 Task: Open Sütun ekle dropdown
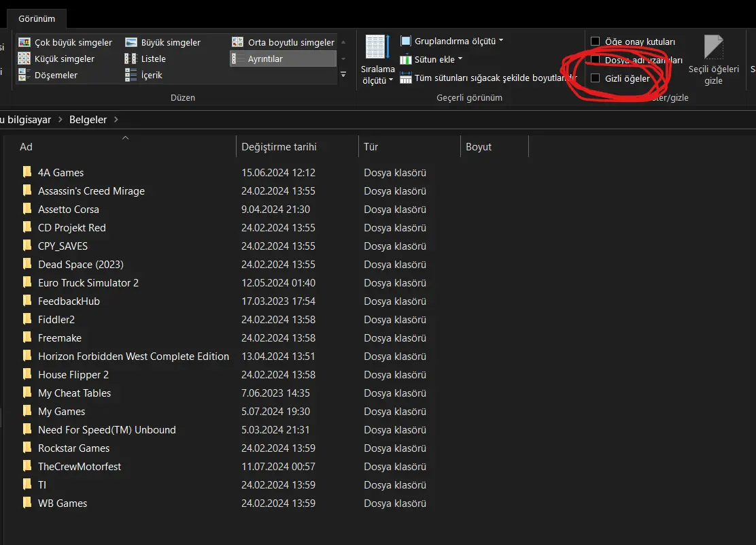[431, 59]
